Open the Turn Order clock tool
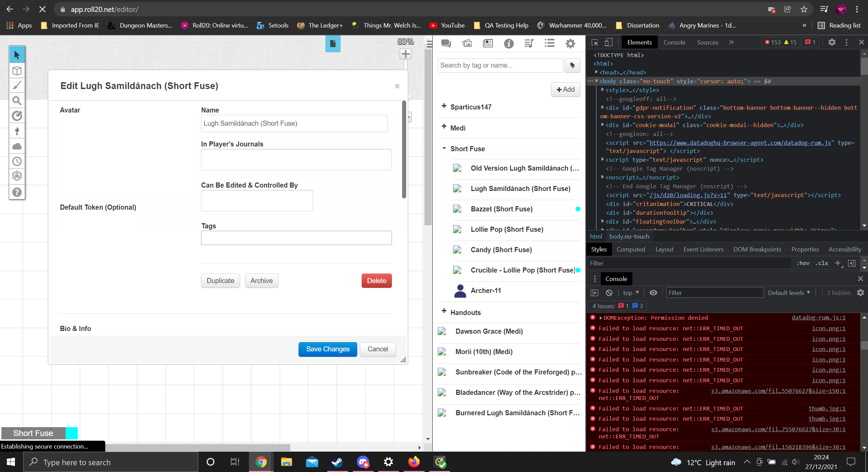Screen dimensions: 868x472 17,161
